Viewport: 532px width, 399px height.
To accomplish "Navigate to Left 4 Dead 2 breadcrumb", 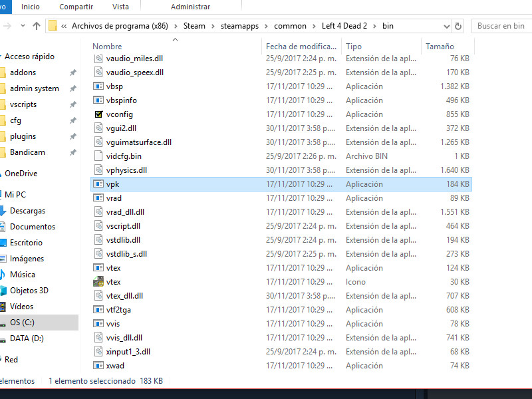I will [344, 26].
